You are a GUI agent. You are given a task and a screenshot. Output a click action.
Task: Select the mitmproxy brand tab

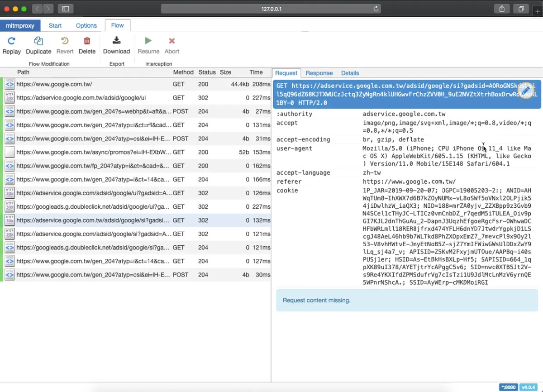20,25
